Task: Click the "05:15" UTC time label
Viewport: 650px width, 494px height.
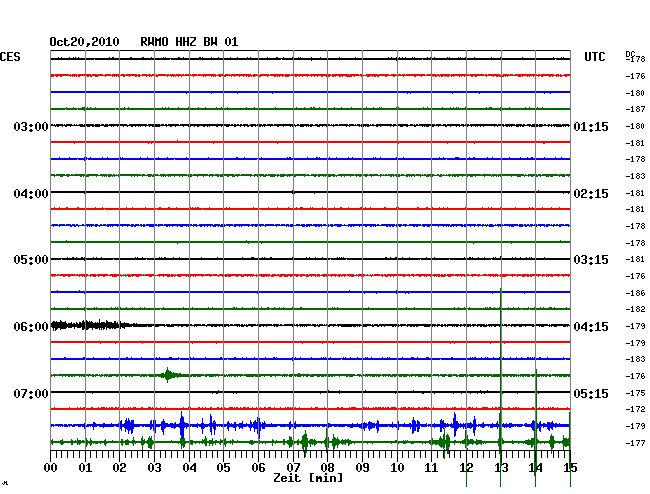Action: coord(591,393)
